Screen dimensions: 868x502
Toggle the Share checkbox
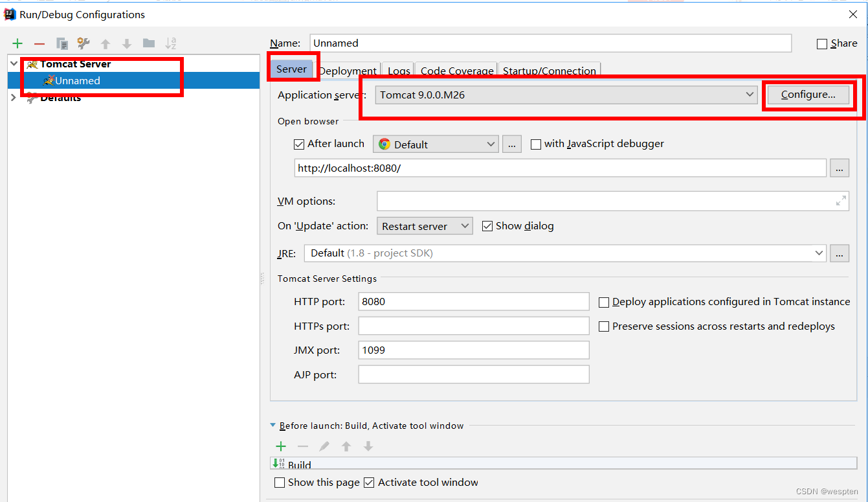[x=822, y=44]
